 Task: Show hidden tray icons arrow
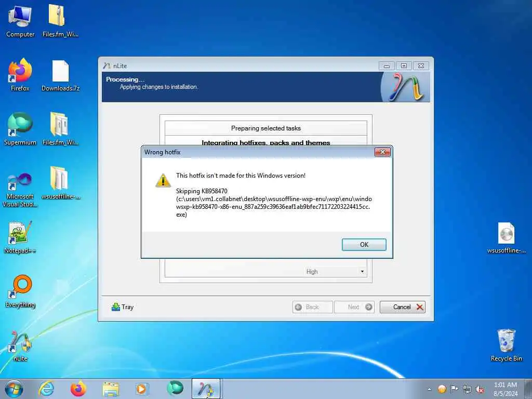click(x=429, y=390)
